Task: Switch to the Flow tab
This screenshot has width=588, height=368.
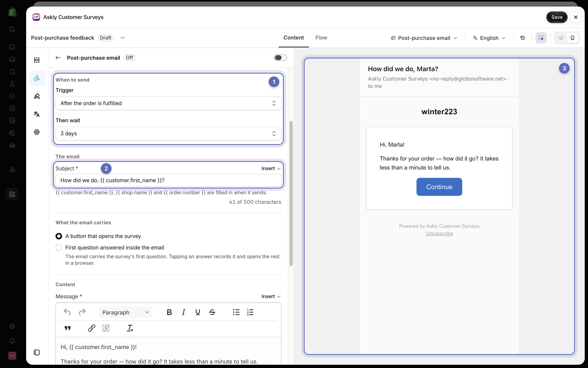Action: [321, 38]
